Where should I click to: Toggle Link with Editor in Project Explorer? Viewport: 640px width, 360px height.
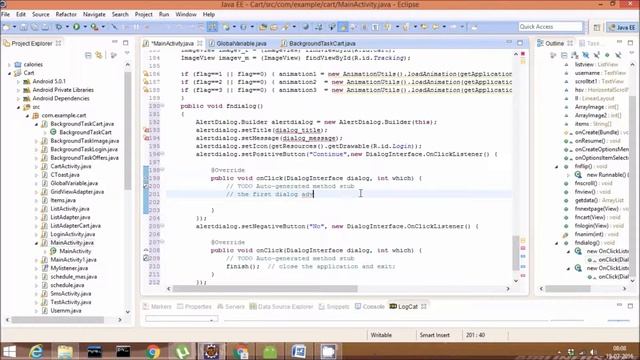pos(99,55)
